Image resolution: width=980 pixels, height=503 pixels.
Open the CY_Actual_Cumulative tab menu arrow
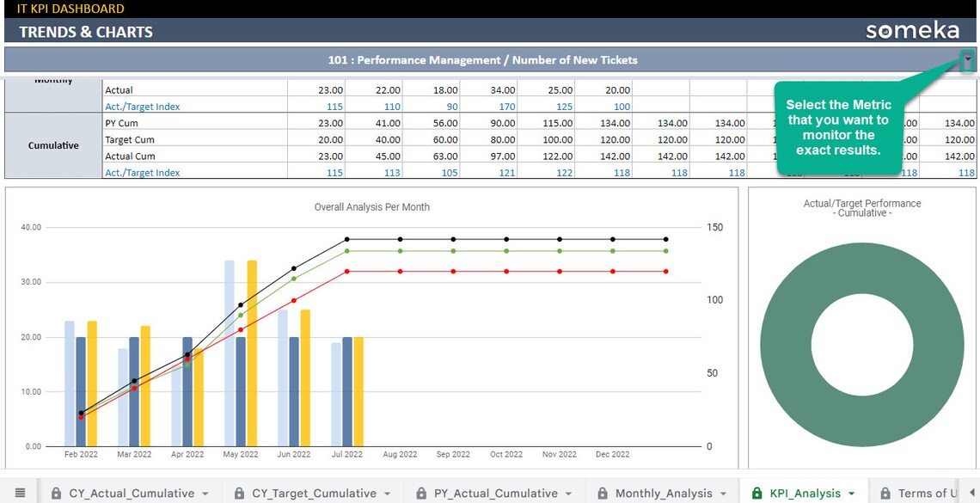point(205,494)
